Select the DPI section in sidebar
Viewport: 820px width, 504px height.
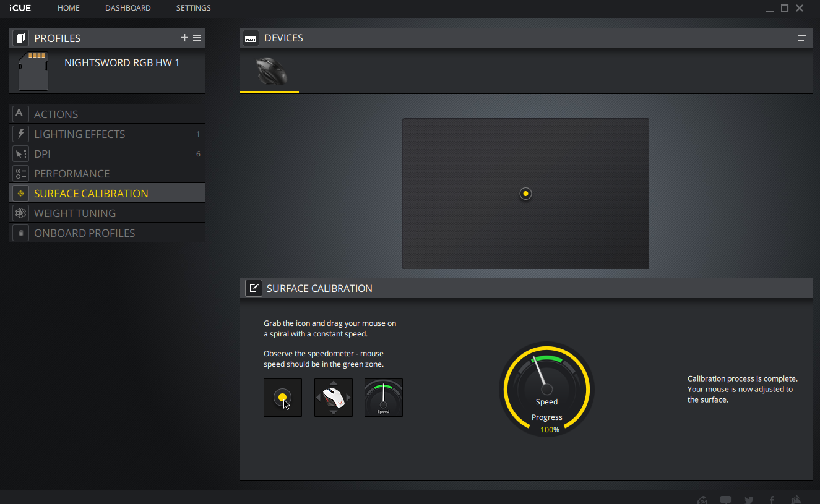(x=42, y=154)
